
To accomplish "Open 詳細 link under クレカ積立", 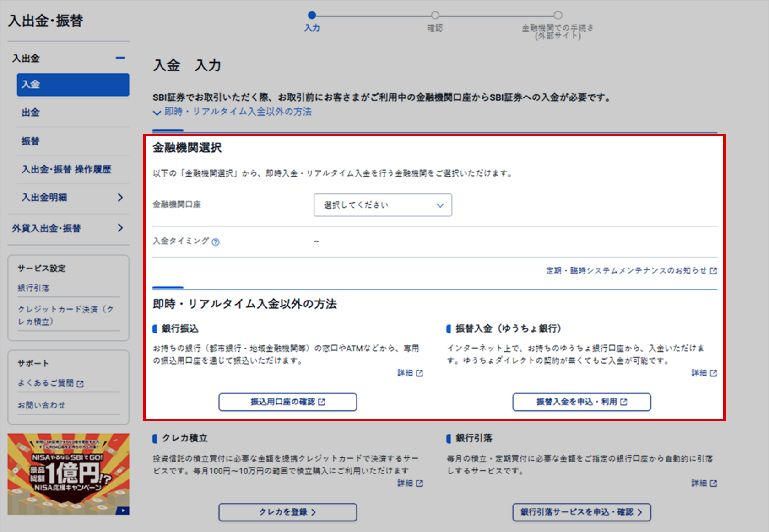I will pos(405,484).
